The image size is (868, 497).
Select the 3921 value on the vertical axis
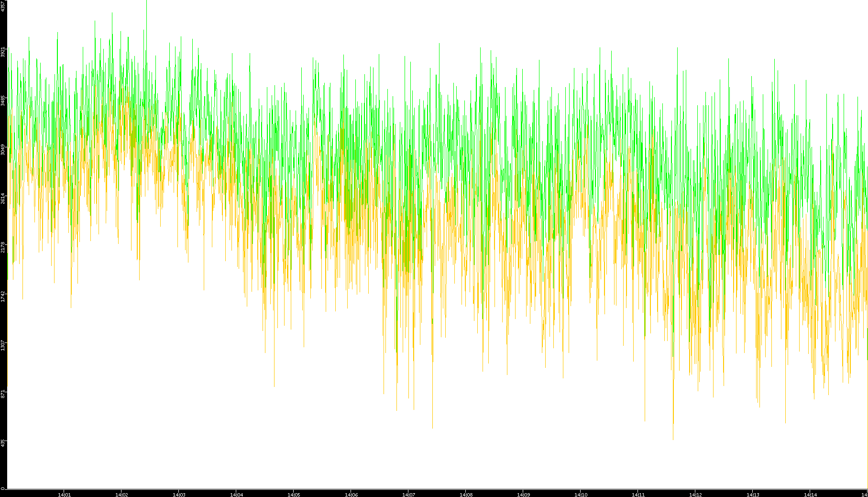[3, 52]
